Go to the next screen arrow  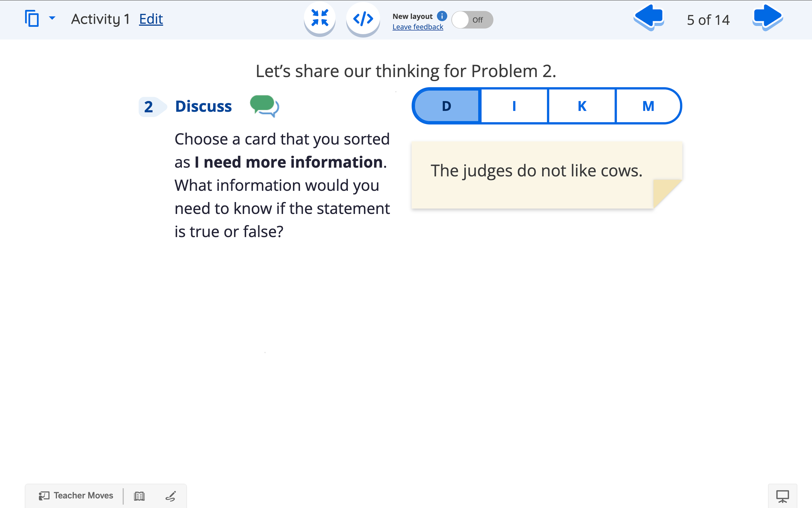pyautogui.click(x=768, y=17)
